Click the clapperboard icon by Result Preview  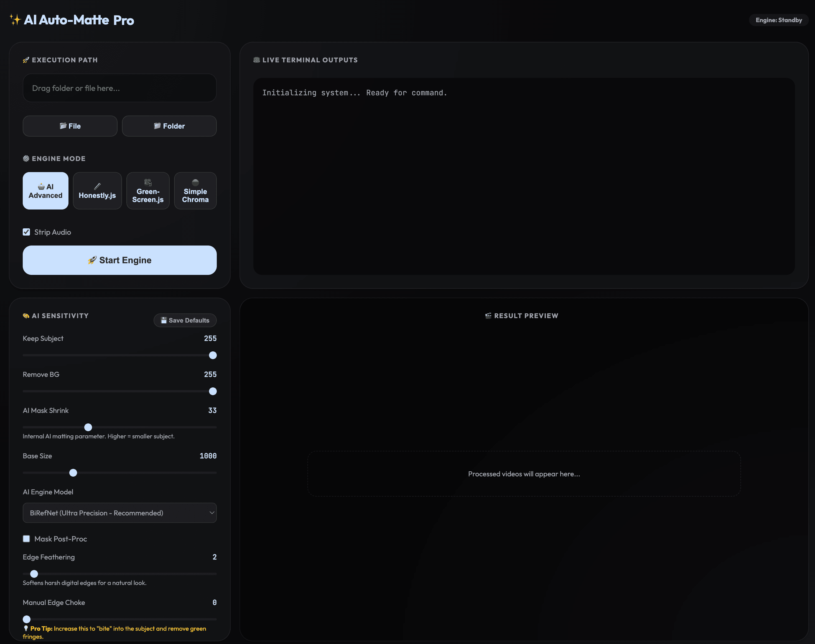[488, 316]
